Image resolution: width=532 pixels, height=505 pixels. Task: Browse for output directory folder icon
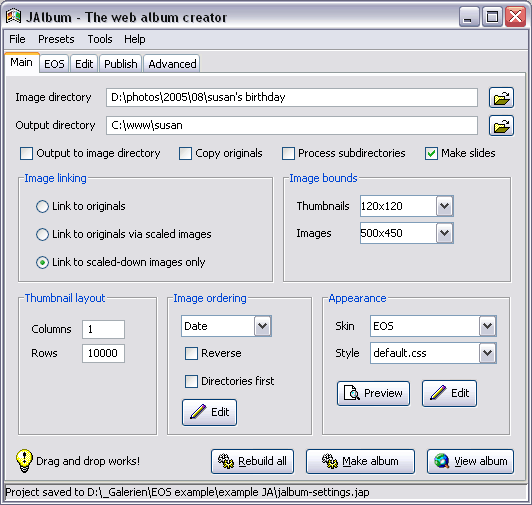[501, 126]
